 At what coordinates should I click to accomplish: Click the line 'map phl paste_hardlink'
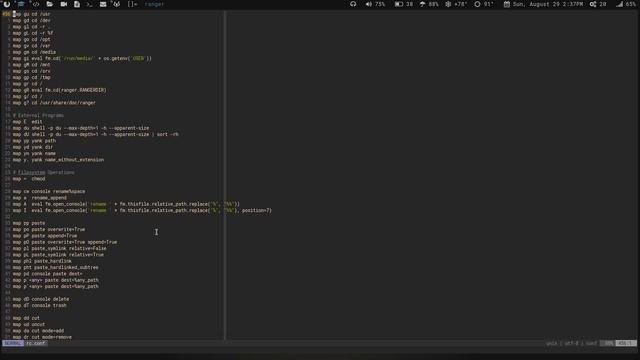(x=42, y=261)
